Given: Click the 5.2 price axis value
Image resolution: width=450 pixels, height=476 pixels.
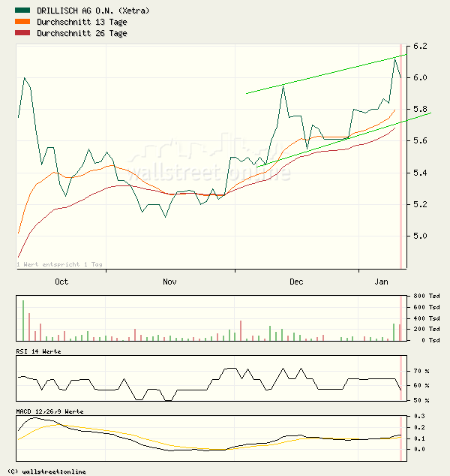Looking at the screenshot, I should click(x=420, y=204).
